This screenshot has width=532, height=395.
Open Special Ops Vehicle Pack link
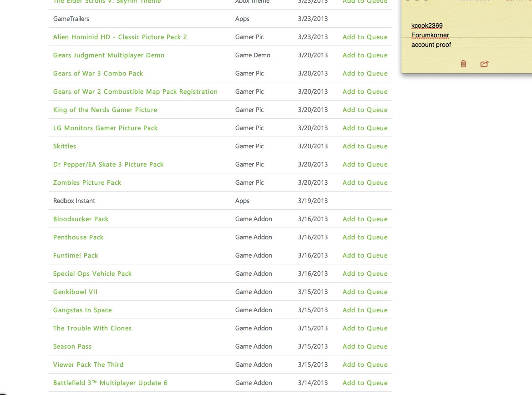pyautogui.click(x=92, y=274)
